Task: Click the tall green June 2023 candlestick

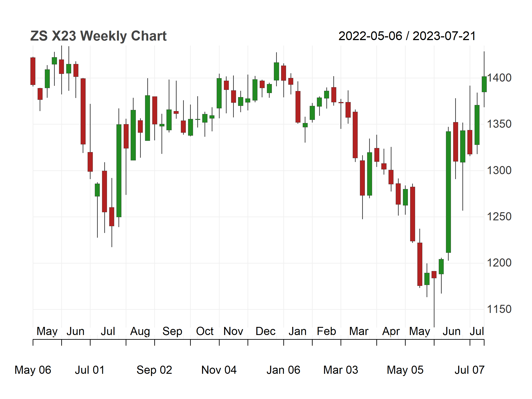Action: [x=448, y=192]
